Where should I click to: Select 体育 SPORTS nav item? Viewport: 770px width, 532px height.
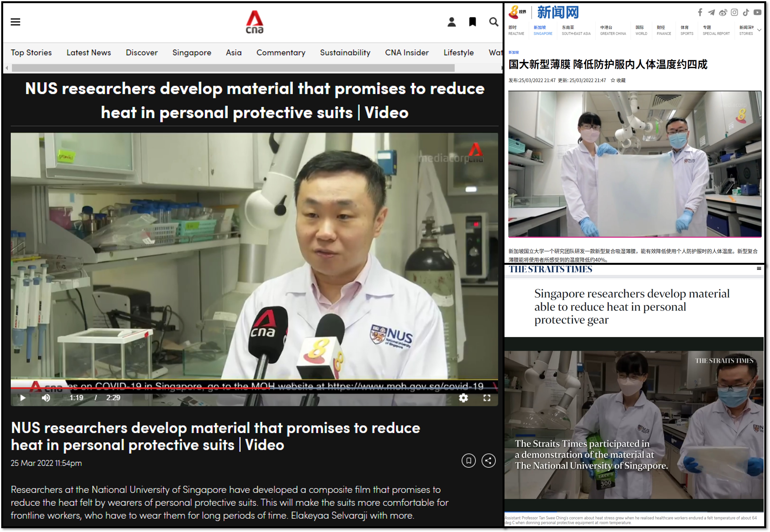pos(687,30)
